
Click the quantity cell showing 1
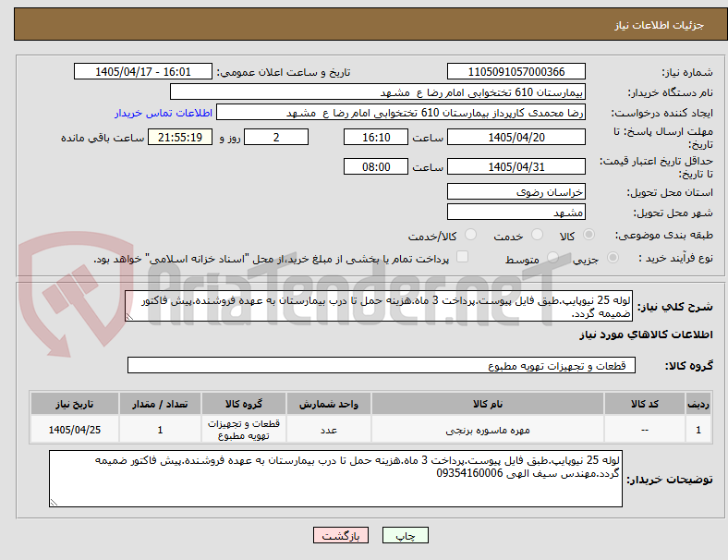click(x=160, y=430)
